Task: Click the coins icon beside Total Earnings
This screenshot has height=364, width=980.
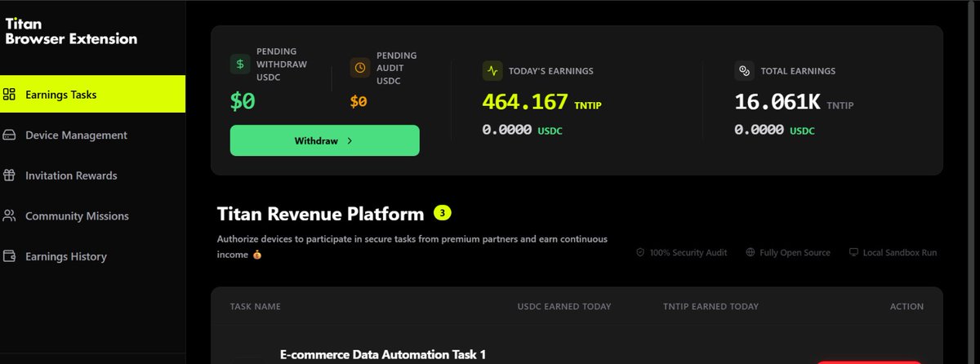Action: click(x=744, y=71)
